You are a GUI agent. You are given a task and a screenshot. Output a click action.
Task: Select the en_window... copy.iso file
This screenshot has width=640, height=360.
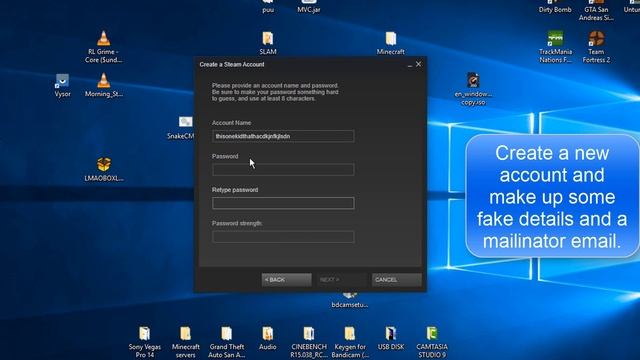coord(473,89)
